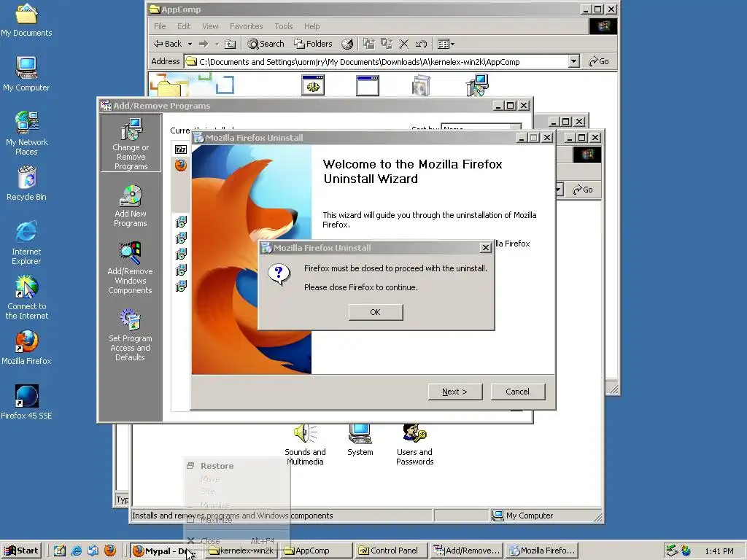Choose Restore from the taskbar context menu
This screenshot has height=560, width=747.
(x=237, y=466)
